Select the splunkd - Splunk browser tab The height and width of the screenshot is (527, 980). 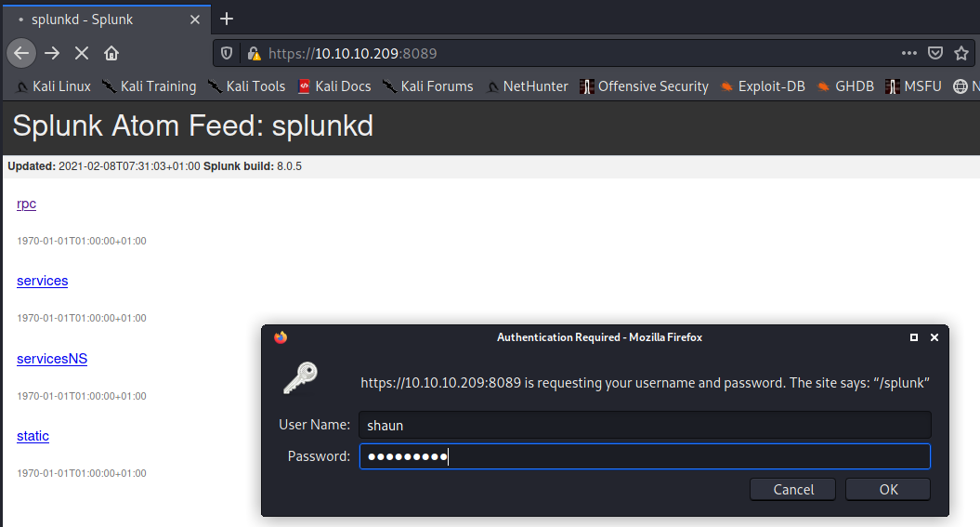pyautogui.click(x=106, y=20)
